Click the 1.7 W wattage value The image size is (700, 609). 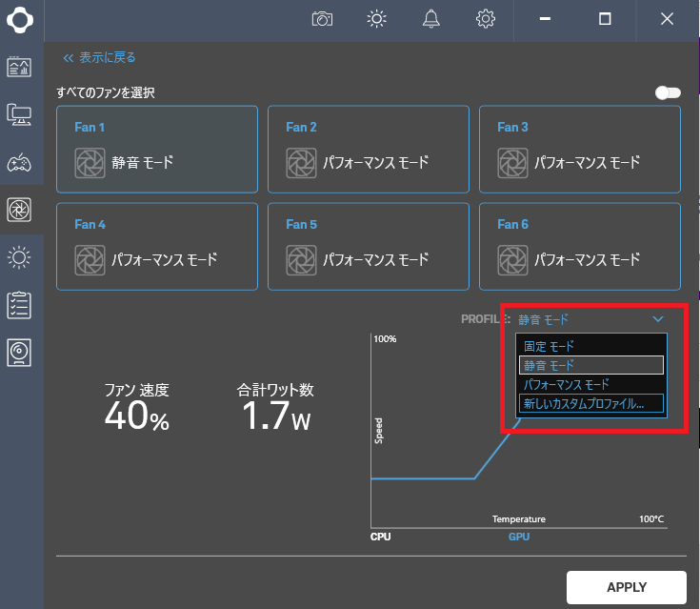[x=276, y=416]
